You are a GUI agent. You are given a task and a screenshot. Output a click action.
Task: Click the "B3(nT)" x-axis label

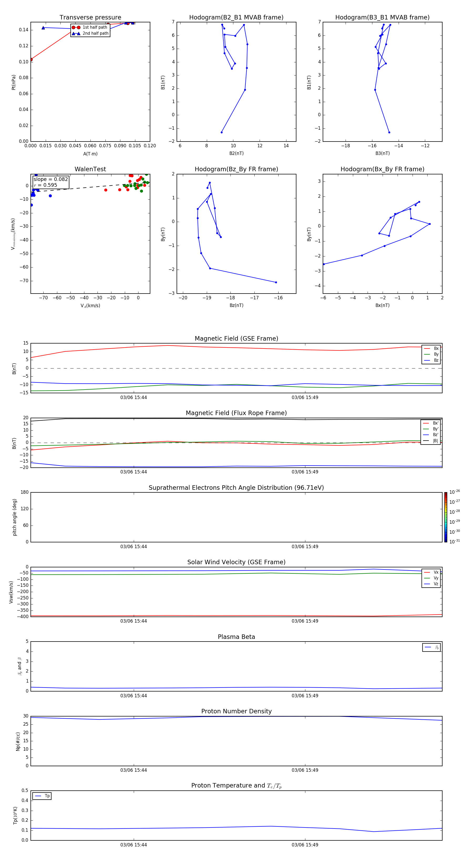(x=382, y=153)
